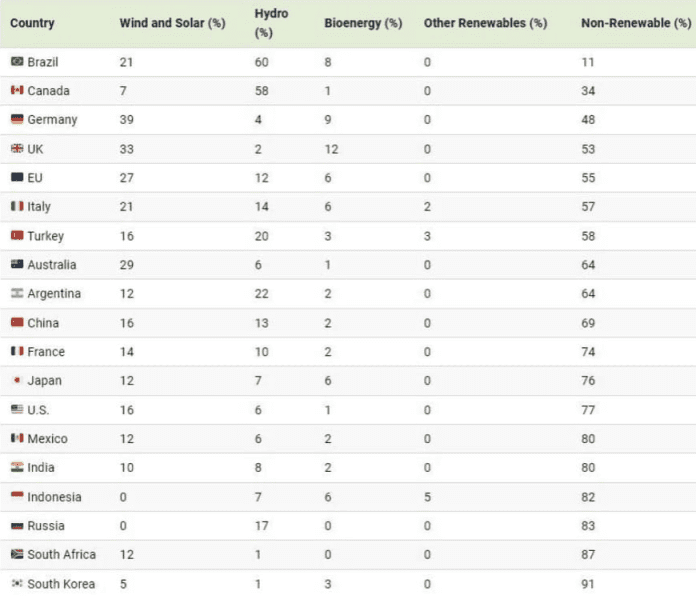The width and height of the screenshot is (696, 599).
Task: Click the Turkey flag icon
Action: pyautogui.click(x=17, y=236)
